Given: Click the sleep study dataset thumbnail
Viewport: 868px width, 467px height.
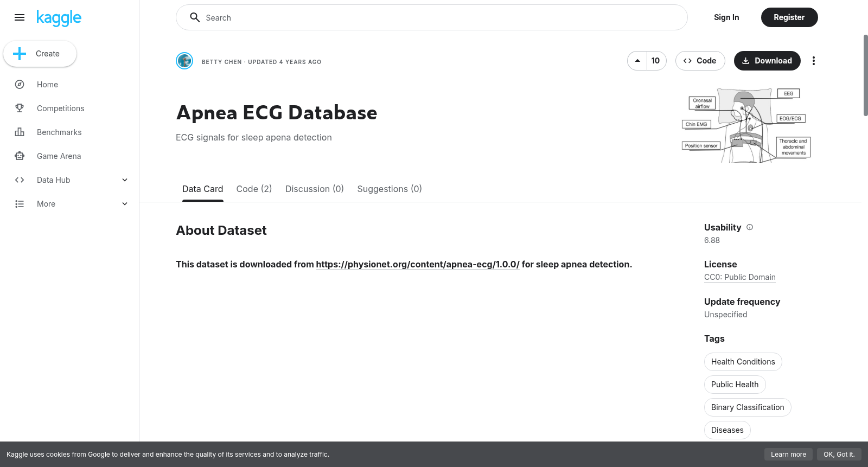Looking at the screenshot, I should (746, 125).
